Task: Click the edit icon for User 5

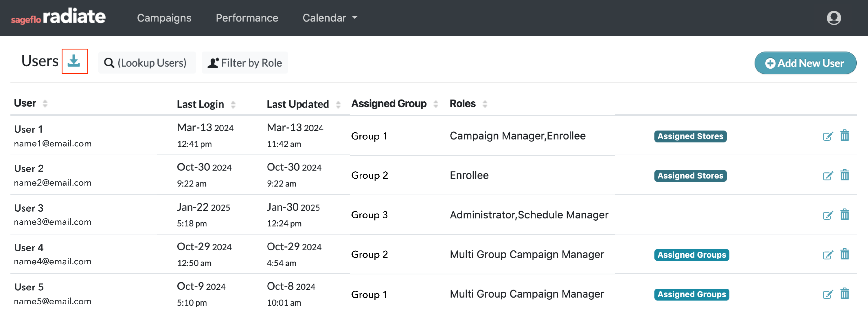Action: pyautogui.click(x=827, y=294)
